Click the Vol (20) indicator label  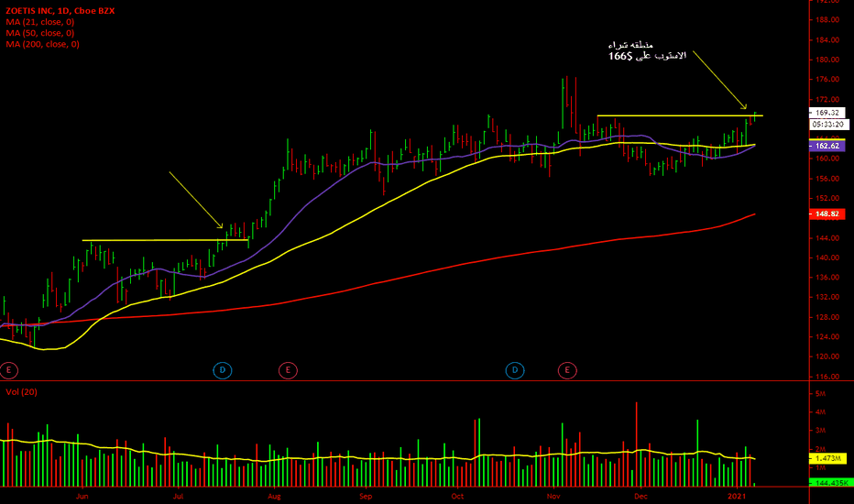(21, 392)
